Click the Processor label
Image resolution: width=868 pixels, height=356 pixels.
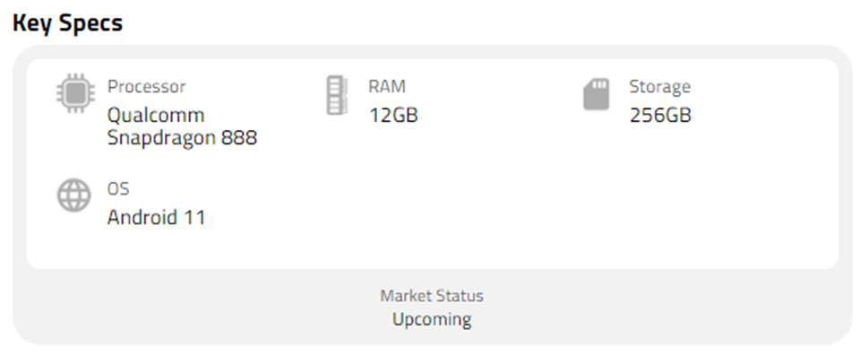coord(147,86)
